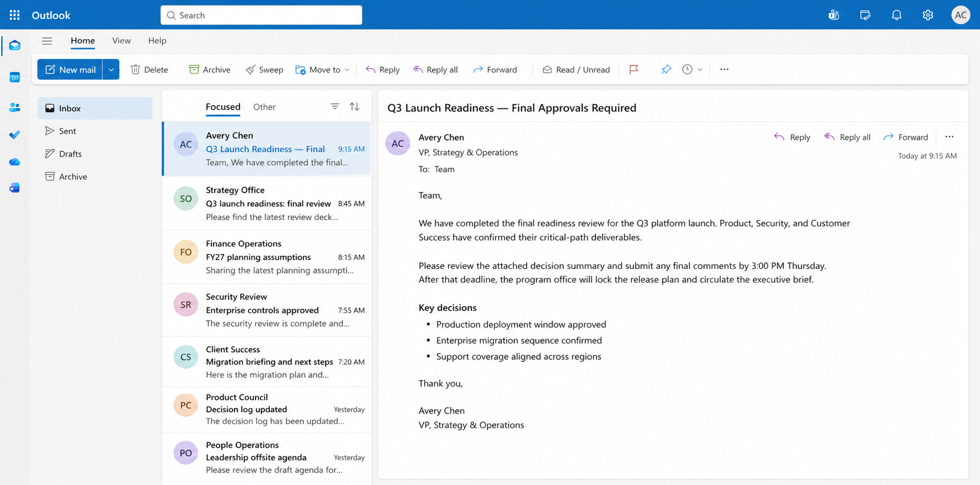Open the People app in the left rail

pyautogui.click(x=15, y=107)
